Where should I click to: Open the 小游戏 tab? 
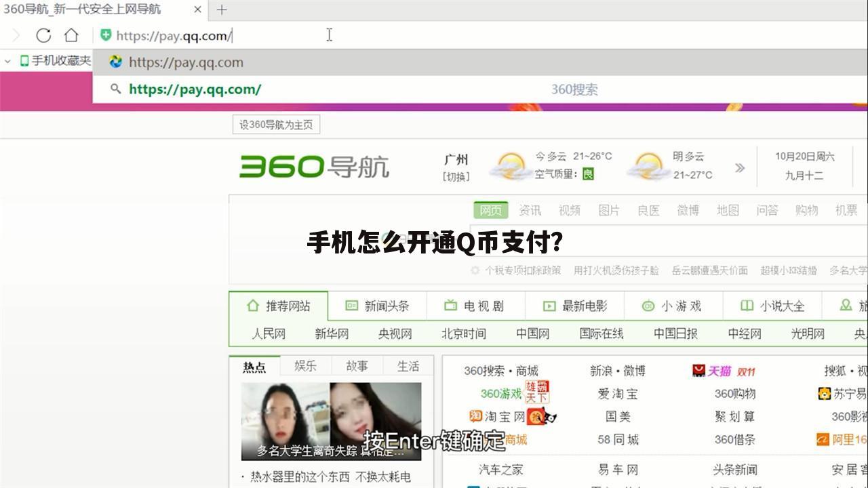pos(673,306)
